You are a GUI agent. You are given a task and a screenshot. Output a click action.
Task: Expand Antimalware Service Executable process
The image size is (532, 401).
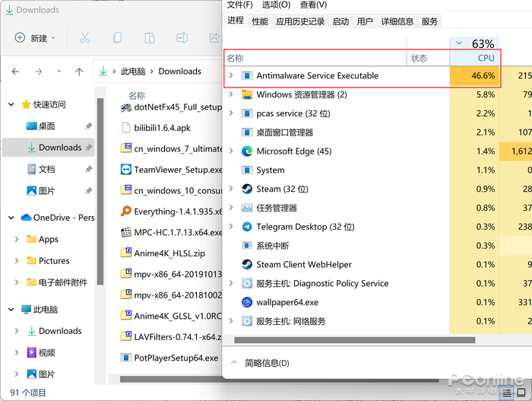pos(231,75)
